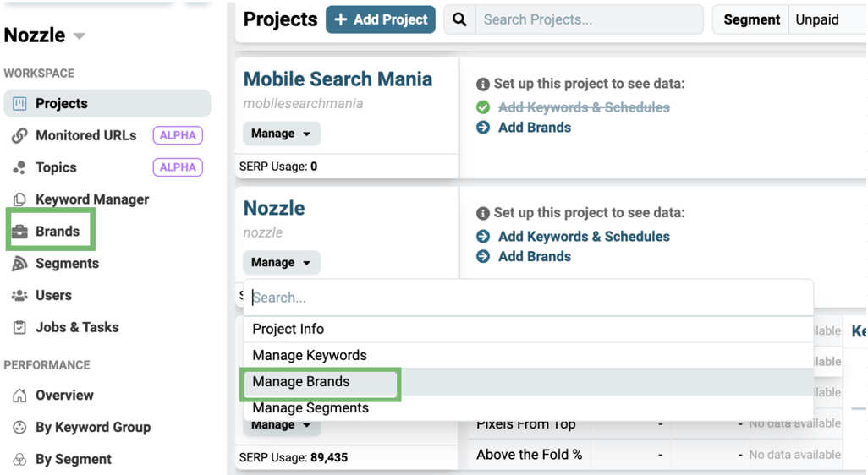
Task: Click the search magnifier icon
Action: click(459, 19)
